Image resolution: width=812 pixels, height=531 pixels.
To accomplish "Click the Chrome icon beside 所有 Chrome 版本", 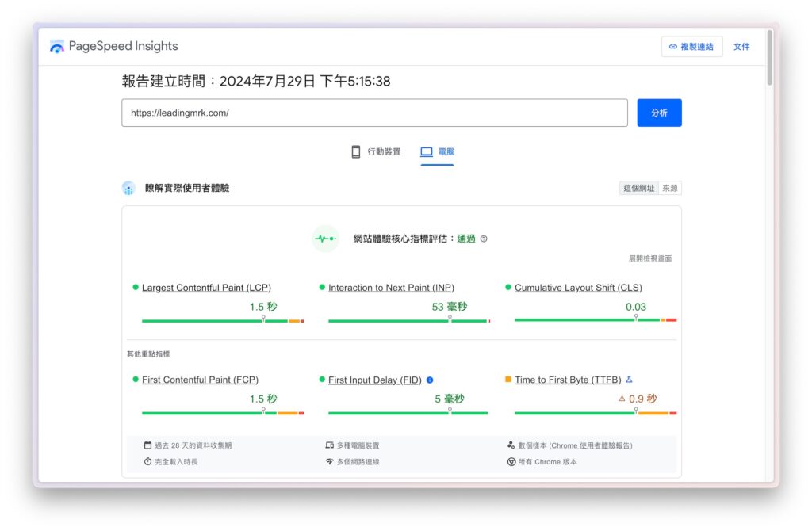I will coord(511,461).
